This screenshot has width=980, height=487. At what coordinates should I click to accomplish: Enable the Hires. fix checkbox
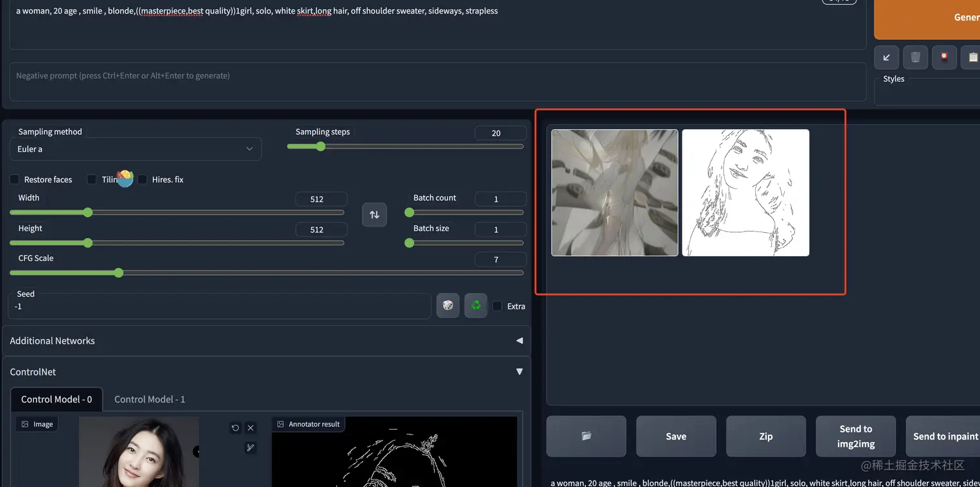click(142, 180)
